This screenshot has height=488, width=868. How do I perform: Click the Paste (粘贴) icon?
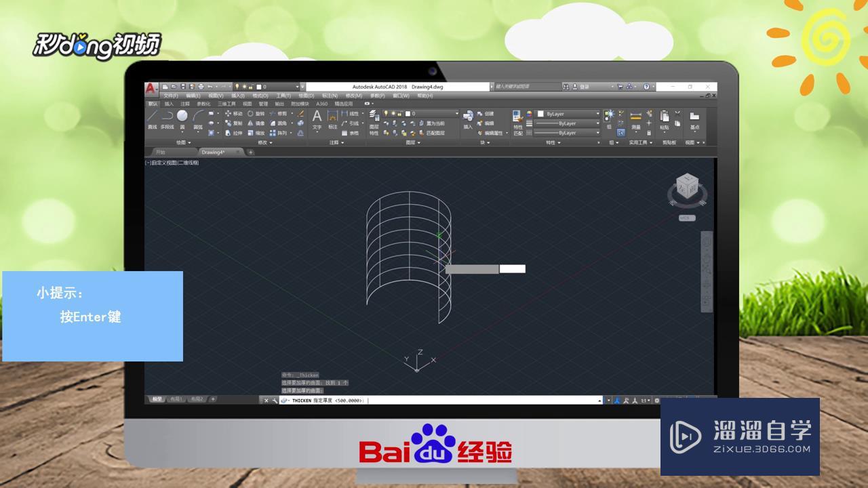click(x=665, y=119)
